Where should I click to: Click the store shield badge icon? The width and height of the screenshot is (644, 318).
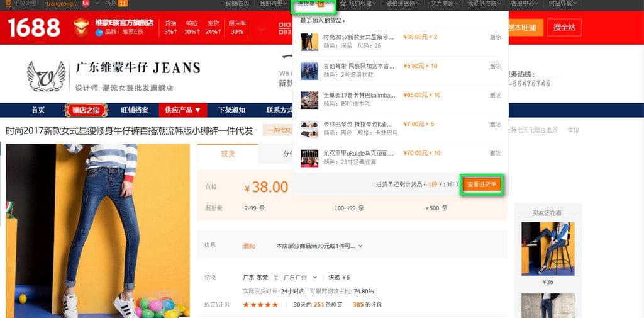click(81, 27)
